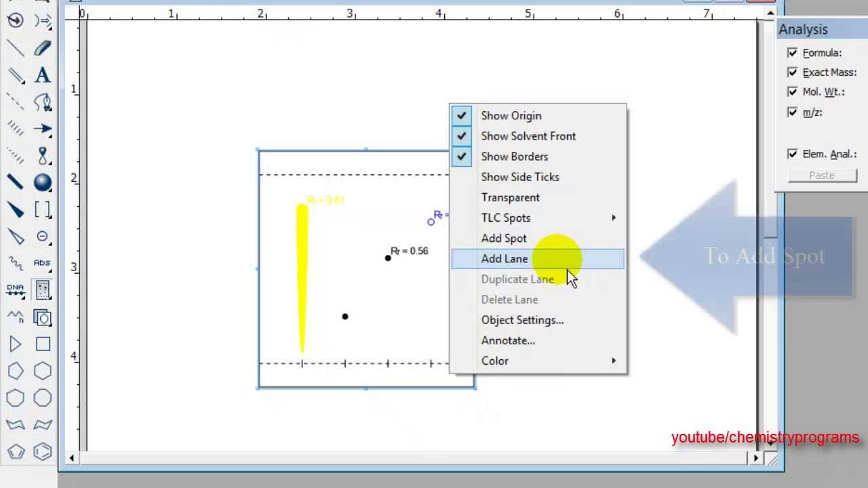
Task: Select the Orbital tool
Action: point(43,156)
